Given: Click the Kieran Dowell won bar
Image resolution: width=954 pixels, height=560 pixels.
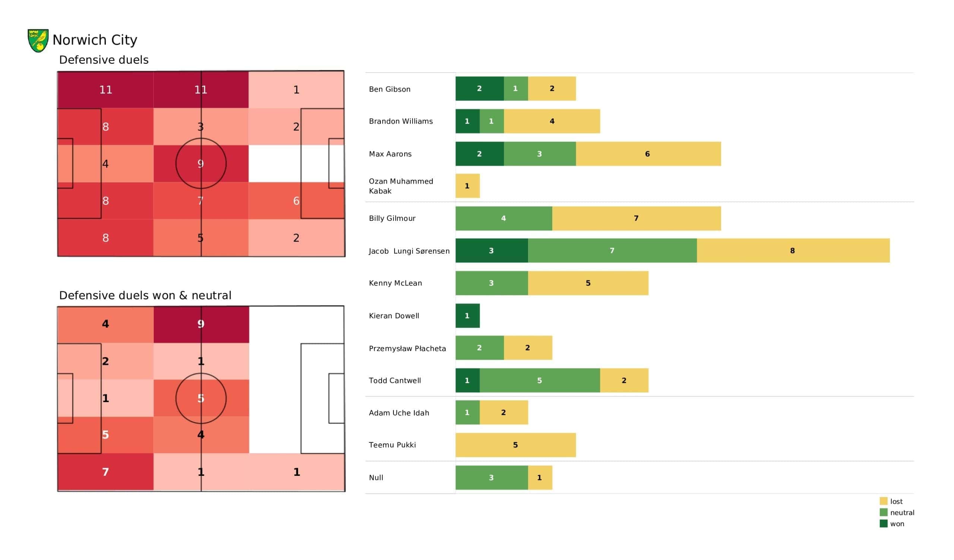Looking at the screenshot, I should [x=468, y=316].
